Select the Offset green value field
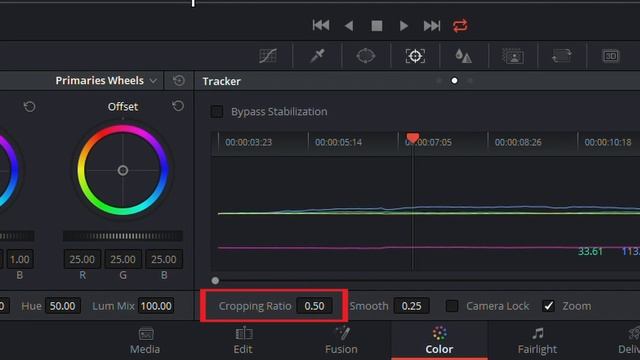This screenshot has width=640, height=360. [x=123, y=259]
